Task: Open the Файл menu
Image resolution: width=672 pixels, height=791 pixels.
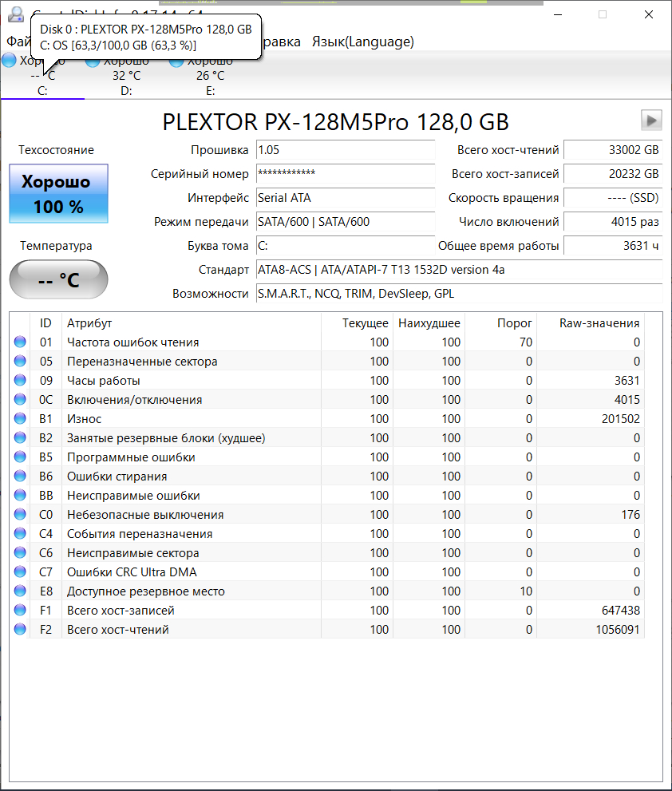Action: [x=18, y=42]
